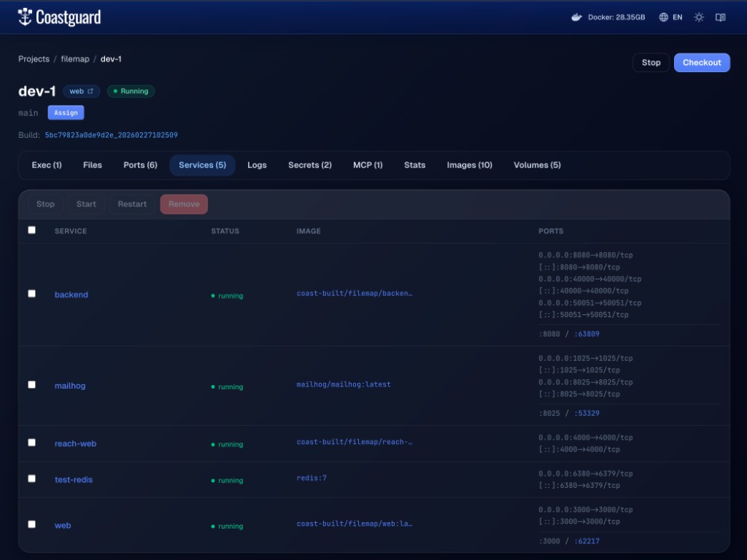Screen dimensions: 747x560
Task: Open the coast-built/filemap/backen… image link
Action: click(x=355, y=293)
